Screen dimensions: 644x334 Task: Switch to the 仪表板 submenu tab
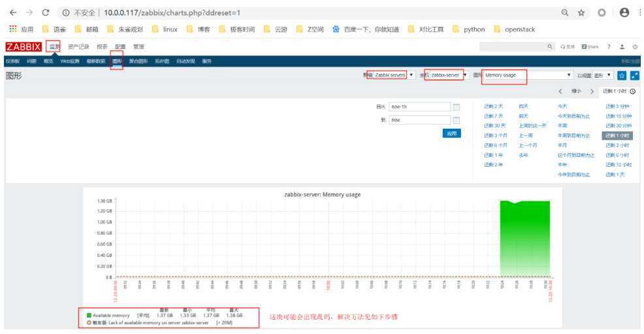[x=12, y=61]
